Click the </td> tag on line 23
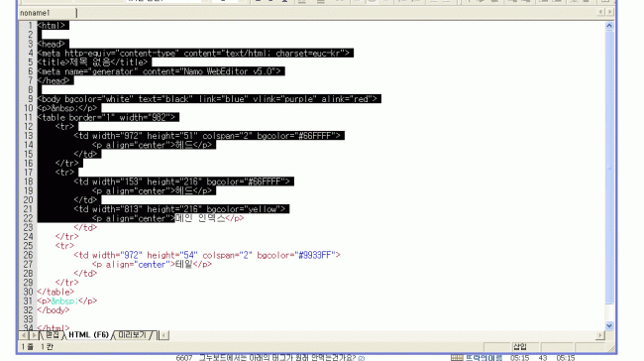 pyautogui.click(x=85, y=227)
